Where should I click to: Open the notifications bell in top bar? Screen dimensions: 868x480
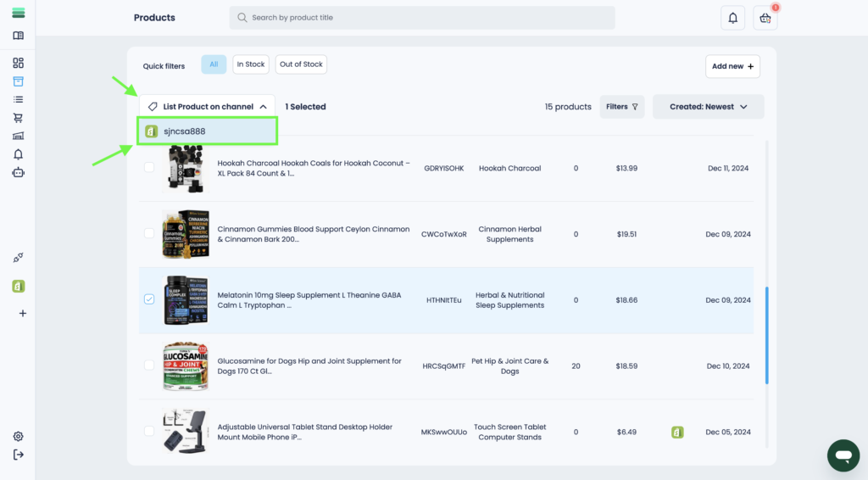coord(732,18)
